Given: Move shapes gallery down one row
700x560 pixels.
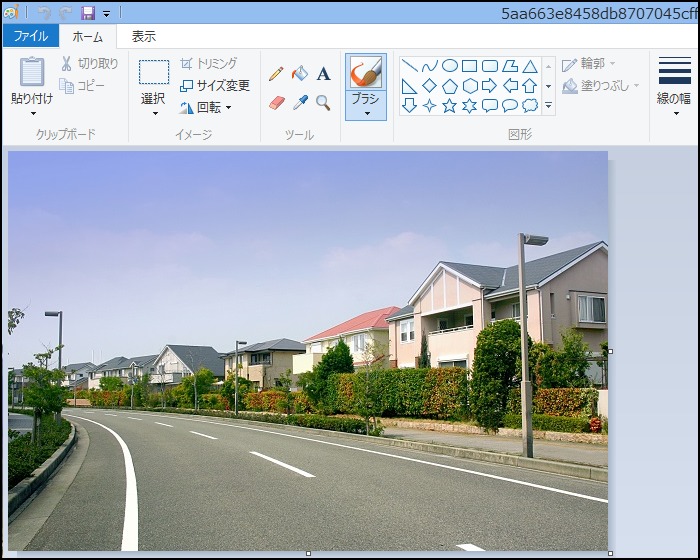Looking at the screenshot, I should (548, 86).
